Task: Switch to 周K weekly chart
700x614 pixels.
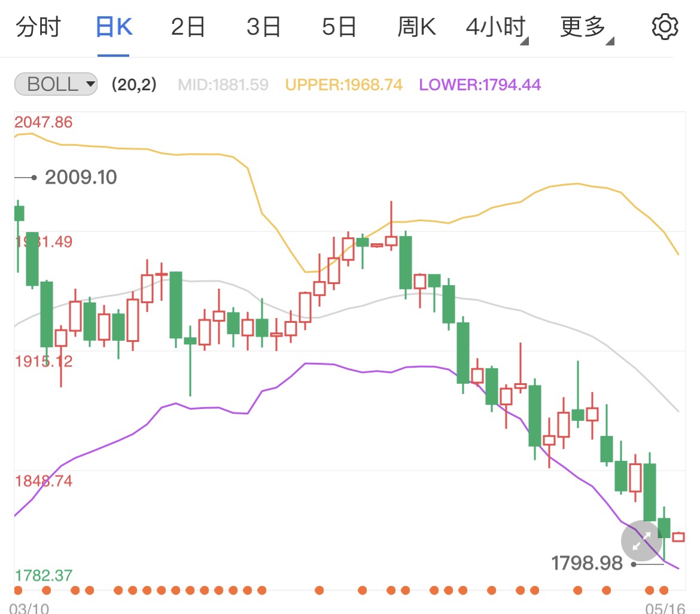Action: point(417,28)
